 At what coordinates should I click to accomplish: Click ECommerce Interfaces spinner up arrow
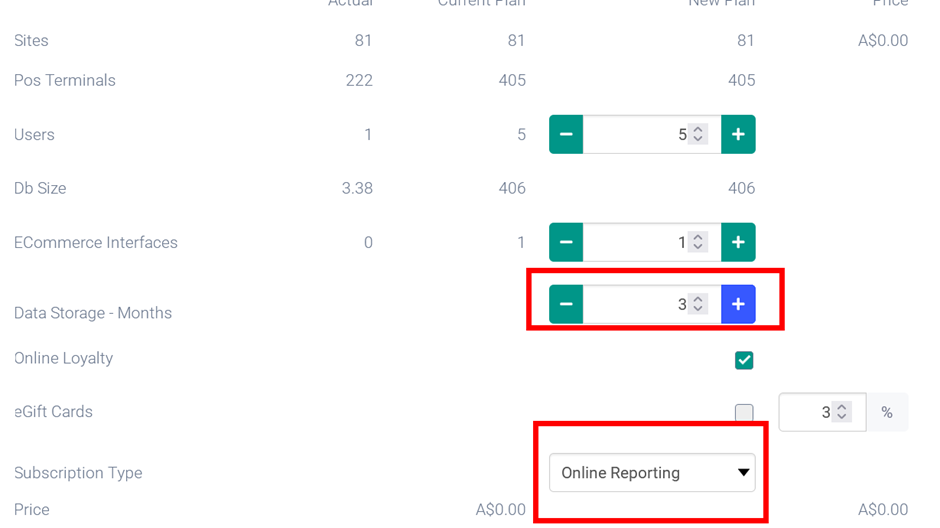point(698,237)
